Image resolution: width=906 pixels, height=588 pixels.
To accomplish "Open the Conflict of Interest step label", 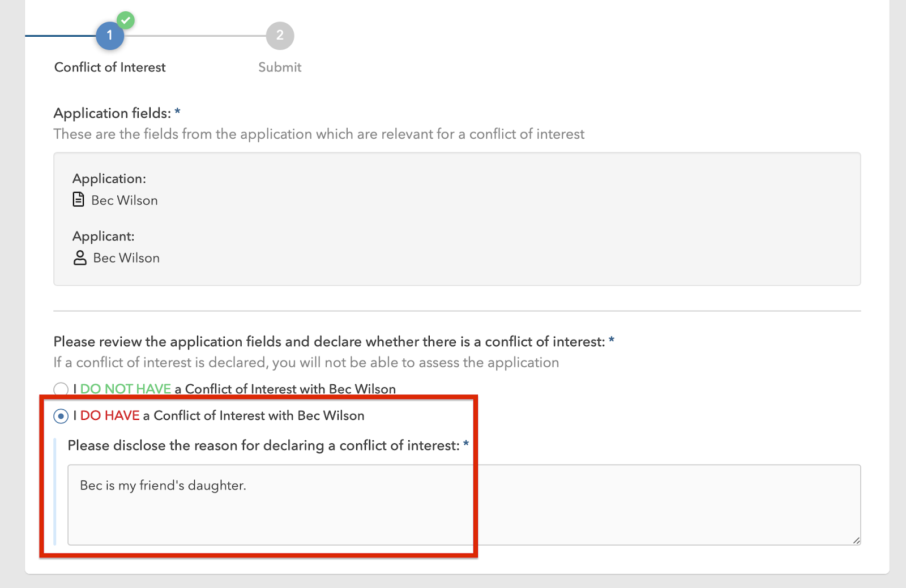I will pos(110,67).
